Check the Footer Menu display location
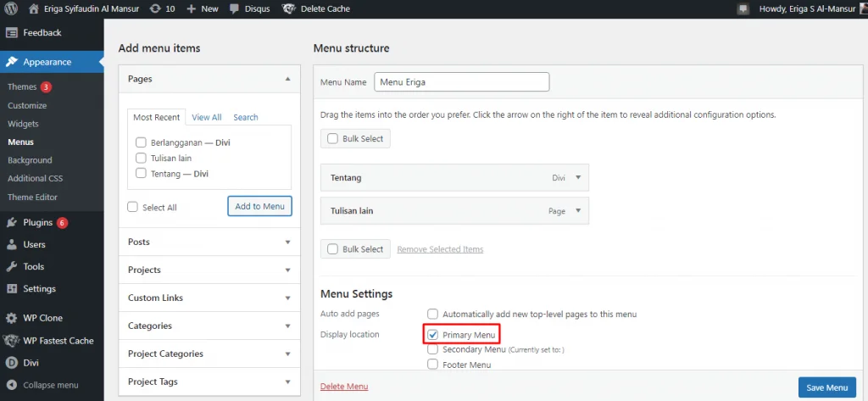Viewport: 868px width, 401px height. [x=432, y=365]
